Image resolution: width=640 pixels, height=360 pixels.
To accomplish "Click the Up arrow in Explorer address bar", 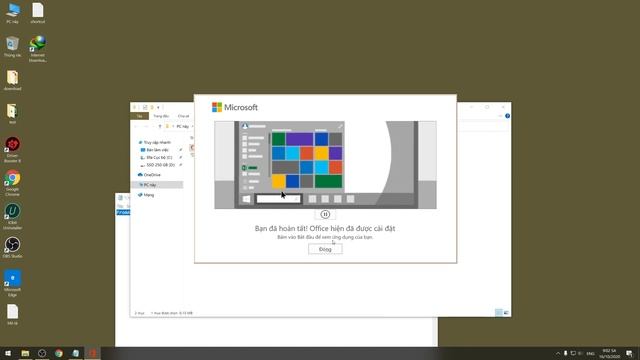I will [160, 127].
